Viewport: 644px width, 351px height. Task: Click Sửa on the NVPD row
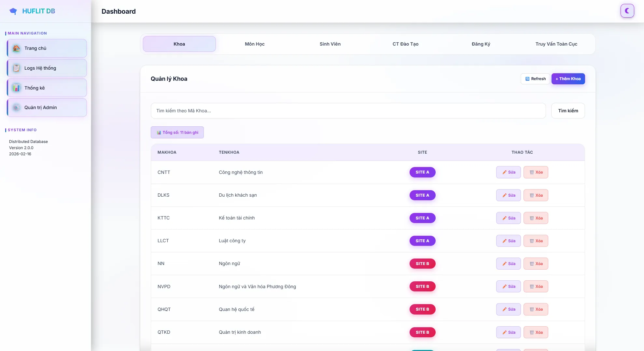click(x=508, y=286)
